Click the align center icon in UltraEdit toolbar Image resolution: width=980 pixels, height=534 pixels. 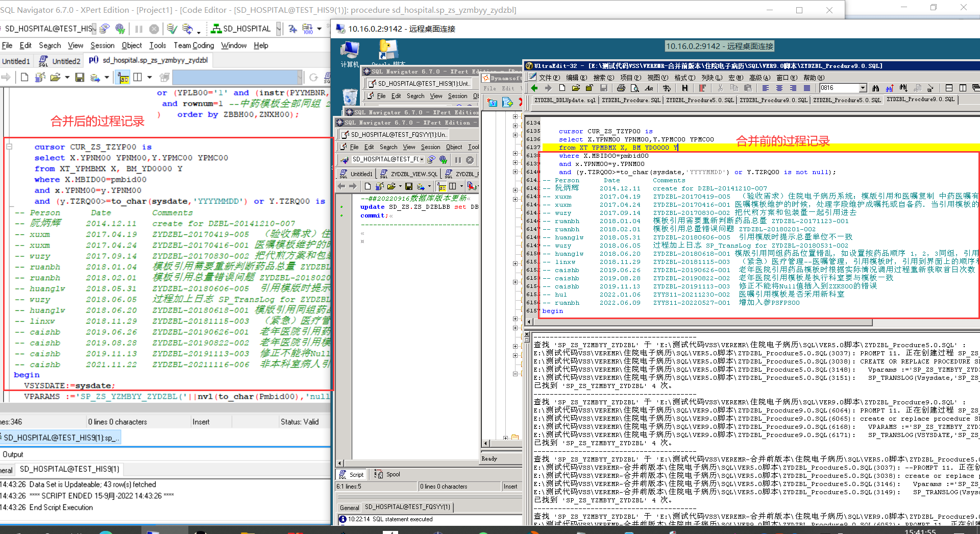point(779,88)
